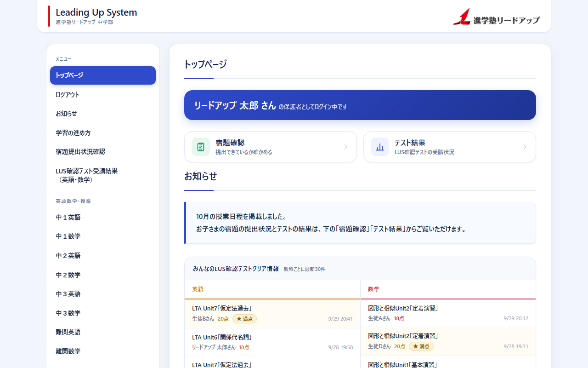Select 中１数学 in the sidebar

coord(103,236)
